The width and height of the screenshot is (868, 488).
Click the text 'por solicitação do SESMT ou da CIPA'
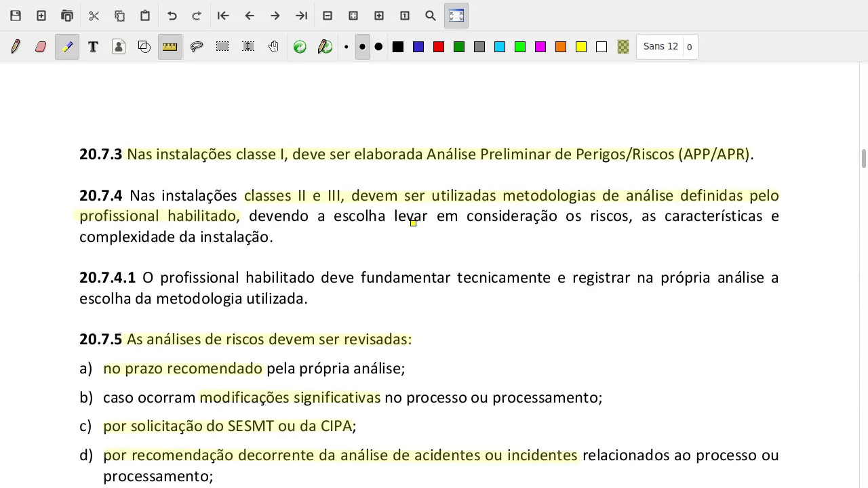228,426
